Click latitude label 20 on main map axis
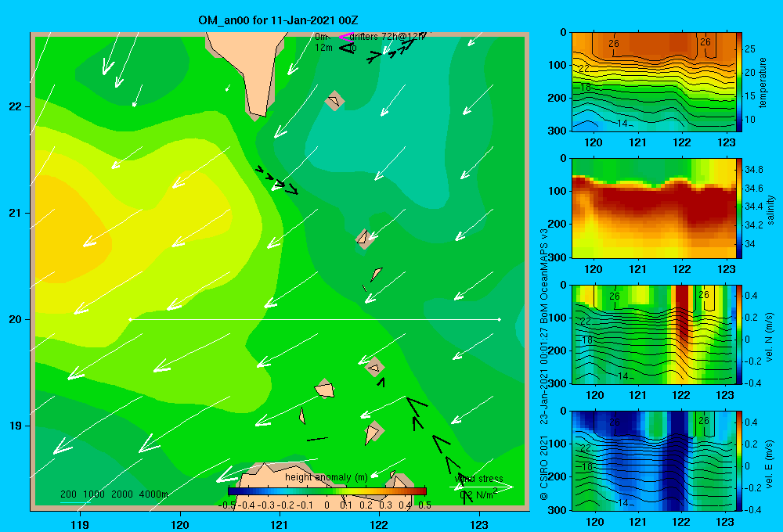Screen dimensions: 783x532 pos(15,319)
